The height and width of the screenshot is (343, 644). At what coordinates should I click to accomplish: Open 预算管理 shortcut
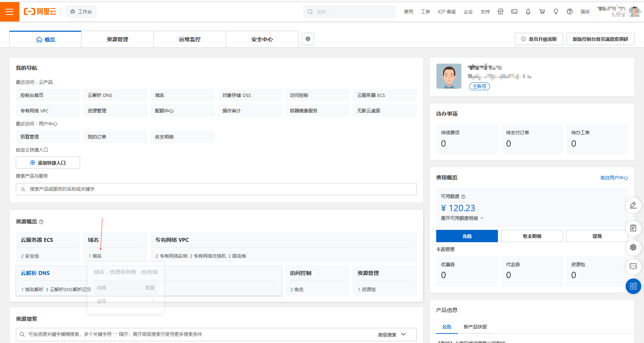click(x=48, y=137)
